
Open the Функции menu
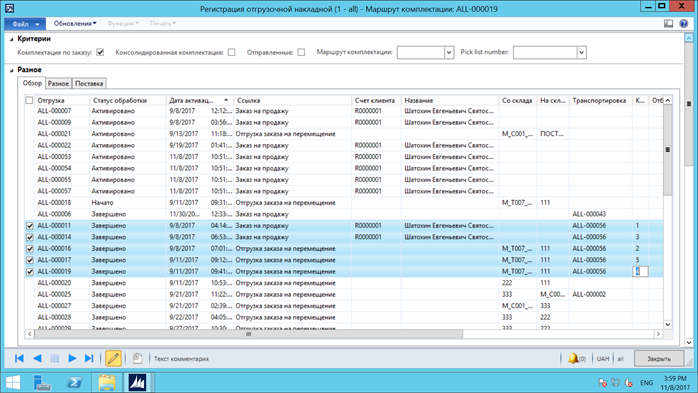click(123, 24)
